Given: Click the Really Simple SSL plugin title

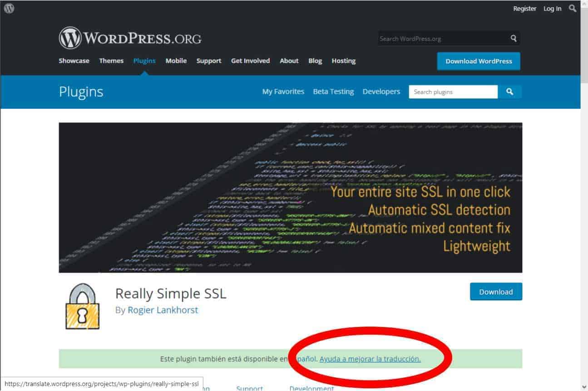Looking at the screenshot, I should pyautogui.click(x=171, y=293).
